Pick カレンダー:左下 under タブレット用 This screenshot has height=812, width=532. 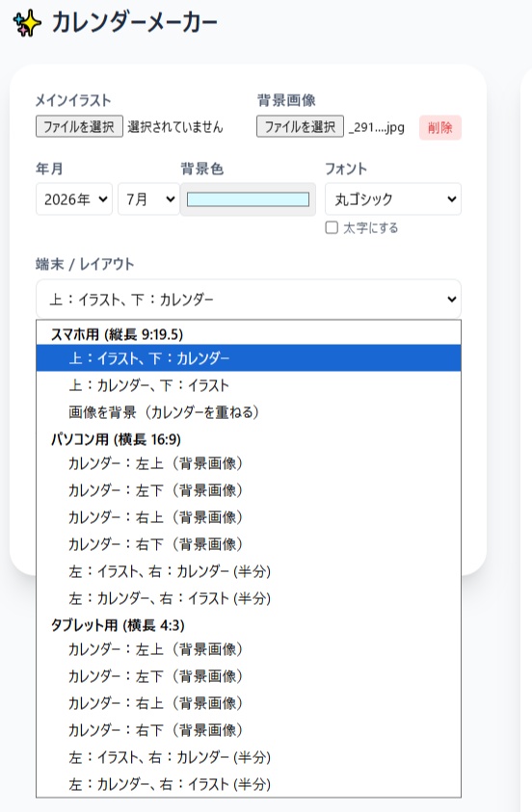pyautogui.click(x=249, y=676)
